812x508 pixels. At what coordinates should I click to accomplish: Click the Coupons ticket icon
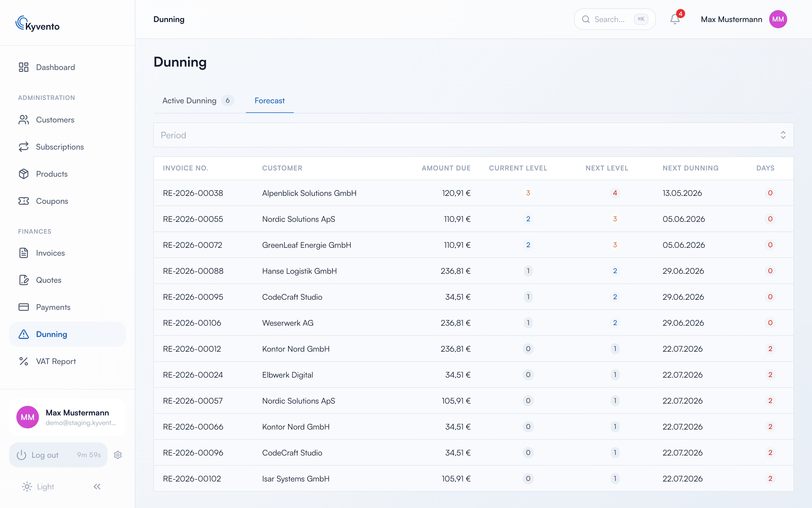(x=23, y=201)
